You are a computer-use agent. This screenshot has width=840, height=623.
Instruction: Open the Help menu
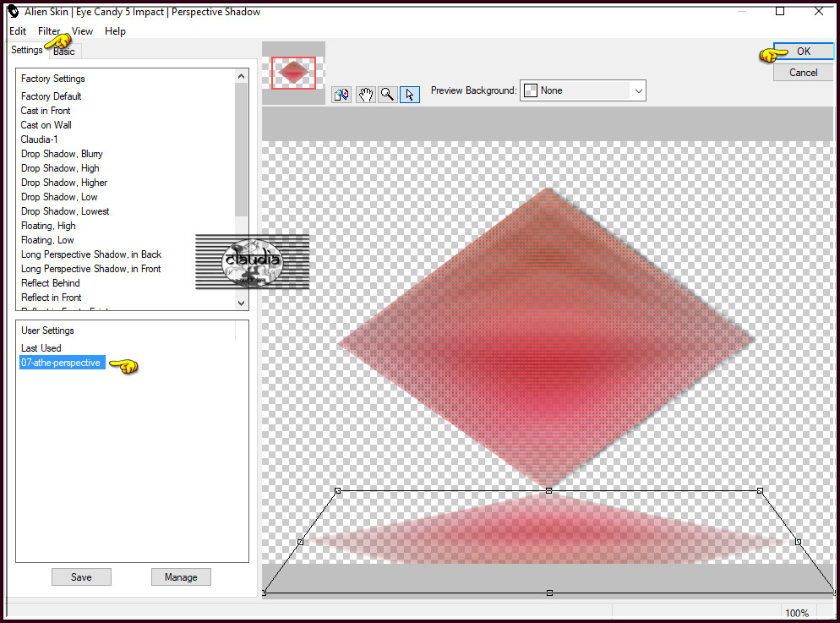tap(115, 31)
